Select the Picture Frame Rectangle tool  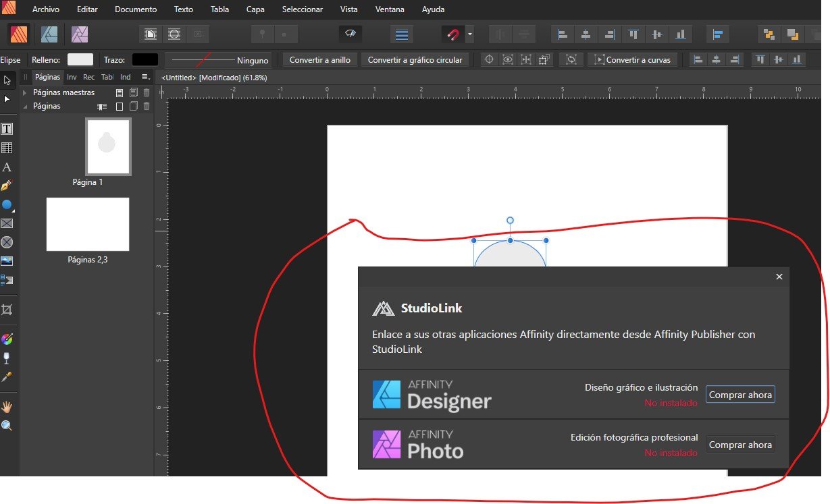tap(7, 223)
